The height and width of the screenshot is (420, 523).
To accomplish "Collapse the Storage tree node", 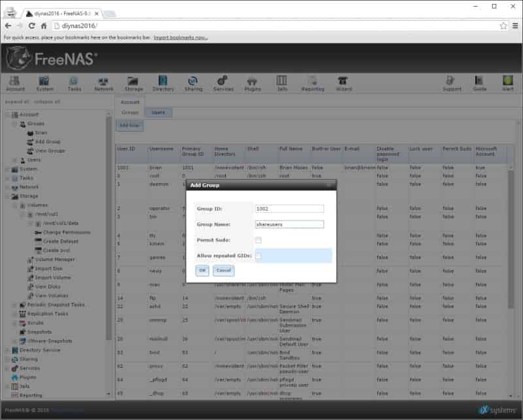I will (x=8, y=196).
